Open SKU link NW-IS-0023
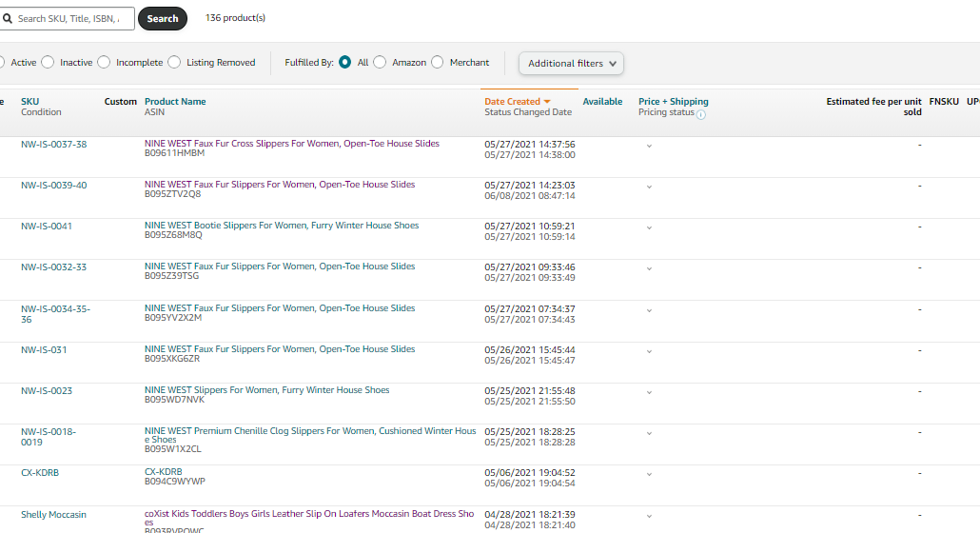This screenshot has height=533, width=980. [x=47, y=391]
